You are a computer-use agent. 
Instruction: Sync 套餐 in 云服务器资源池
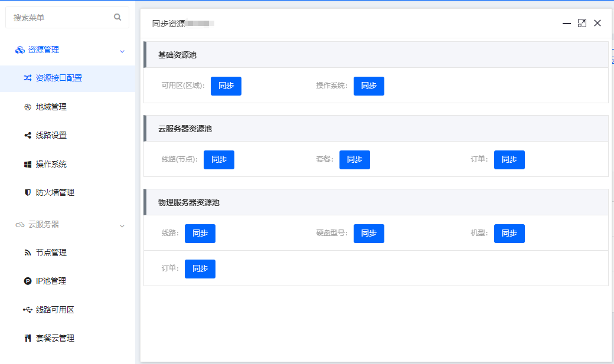point(355,159)
